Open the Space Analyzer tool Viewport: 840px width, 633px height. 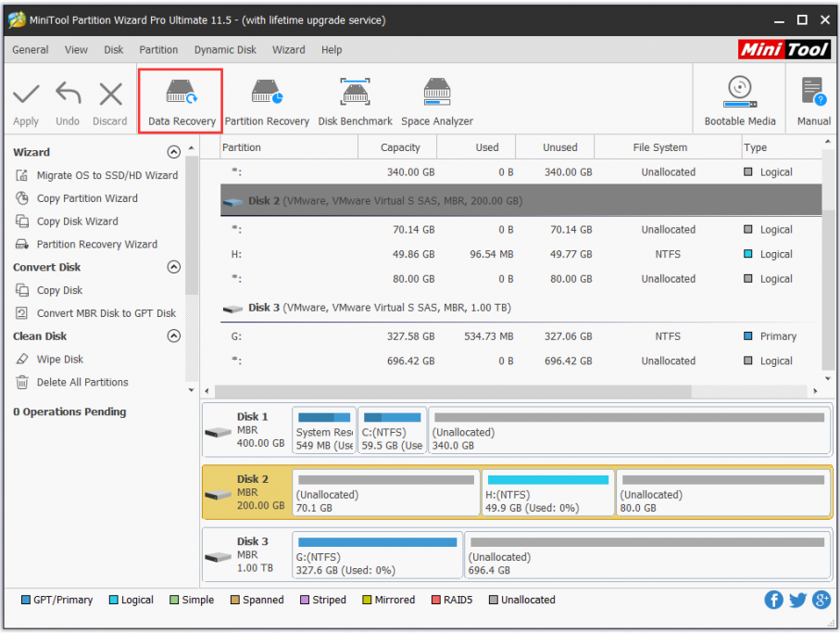[x=437, y=102]
